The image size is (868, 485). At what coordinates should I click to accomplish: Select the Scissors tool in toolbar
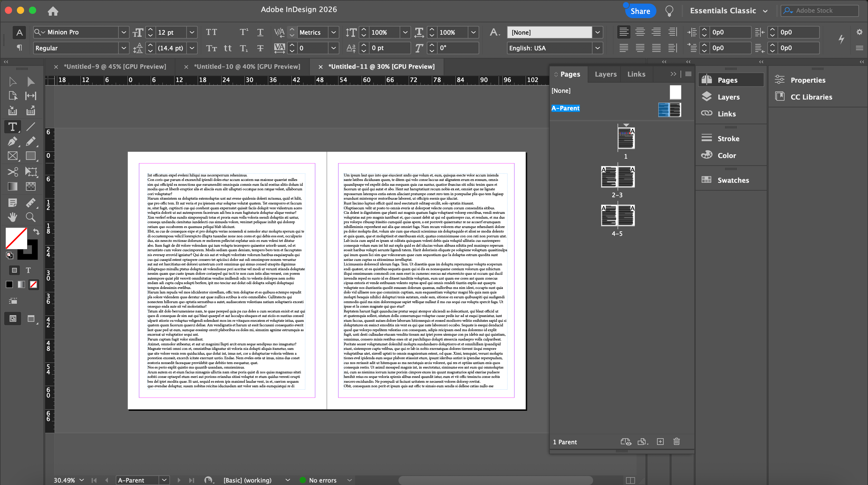pyautogui.click(x=12, y=172)
